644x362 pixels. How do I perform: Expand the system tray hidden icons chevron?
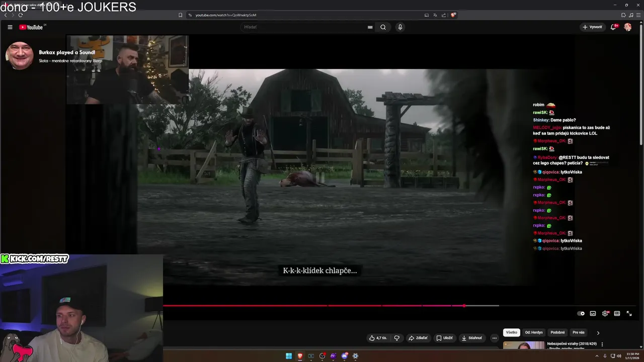point(597,356)
